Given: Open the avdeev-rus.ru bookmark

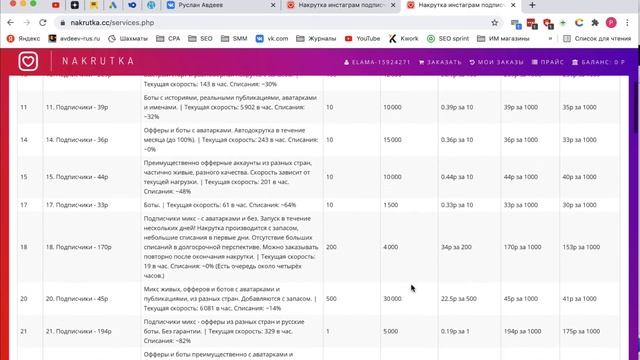Looking at the screenshot, I should tap(74, 38).
